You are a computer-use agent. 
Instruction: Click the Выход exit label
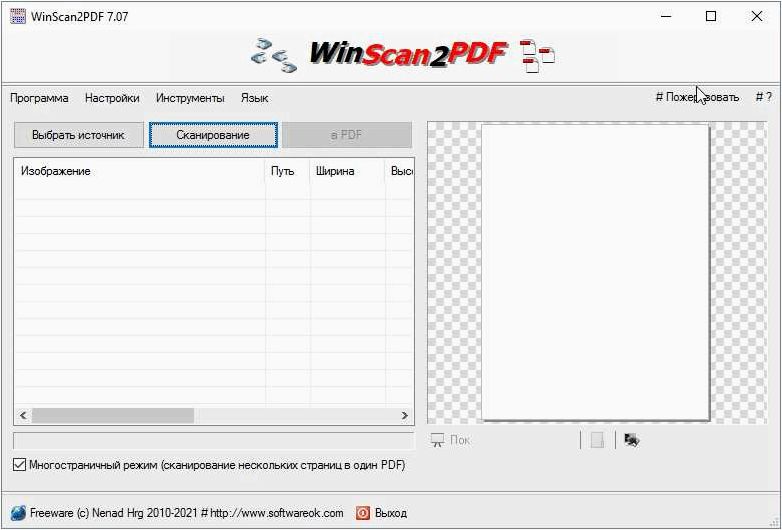tap(391, 513)
